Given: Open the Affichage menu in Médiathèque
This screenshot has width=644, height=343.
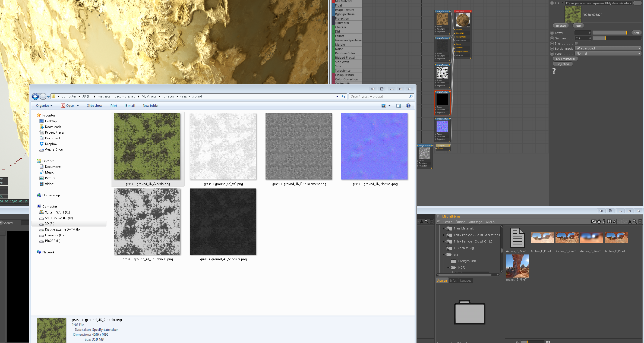Looking at the screenshot, I should click(475, 222).
